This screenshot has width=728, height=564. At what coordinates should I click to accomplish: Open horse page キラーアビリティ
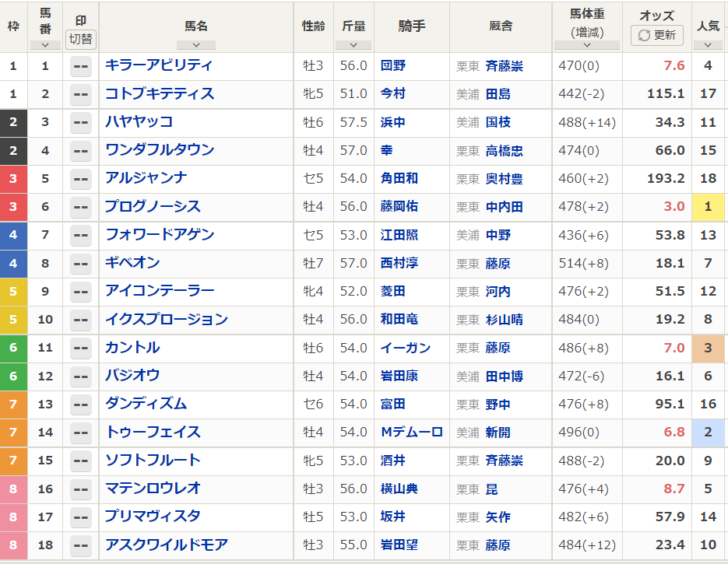(159, 65)
